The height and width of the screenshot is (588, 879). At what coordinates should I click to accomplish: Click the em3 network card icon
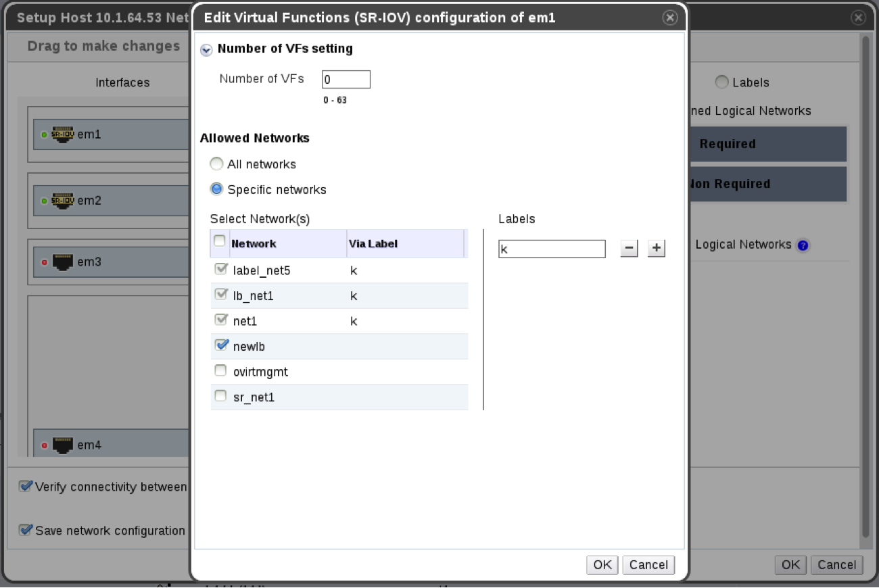63,262
